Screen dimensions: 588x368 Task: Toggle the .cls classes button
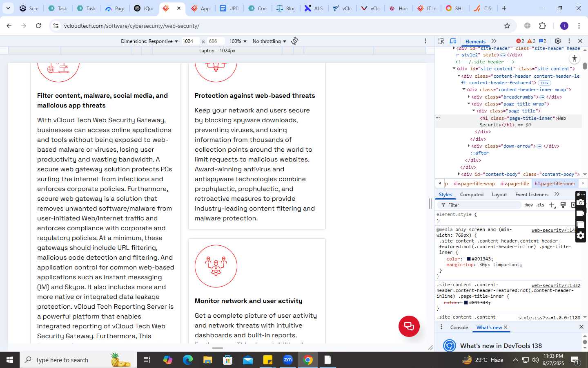541,205
